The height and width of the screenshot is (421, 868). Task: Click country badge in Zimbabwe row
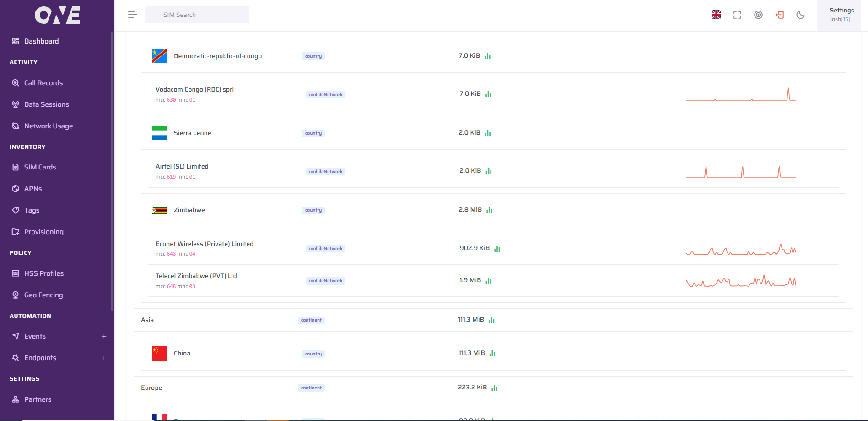click(x=313, y=210)
